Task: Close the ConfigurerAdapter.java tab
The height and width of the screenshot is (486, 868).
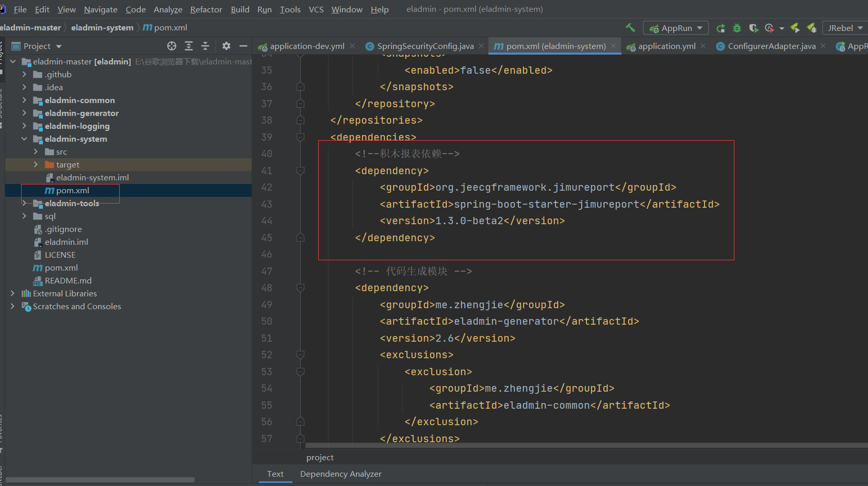Action: 823,46
